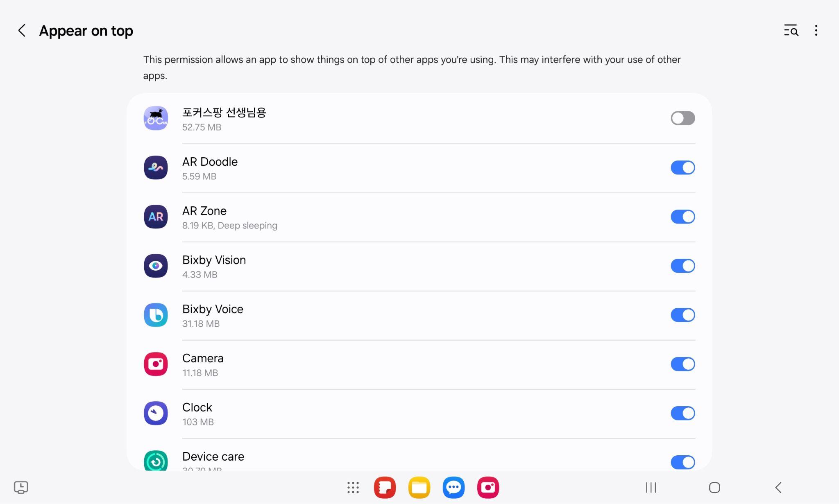Tap the Bixby Voice app icon

coord(156,315)
